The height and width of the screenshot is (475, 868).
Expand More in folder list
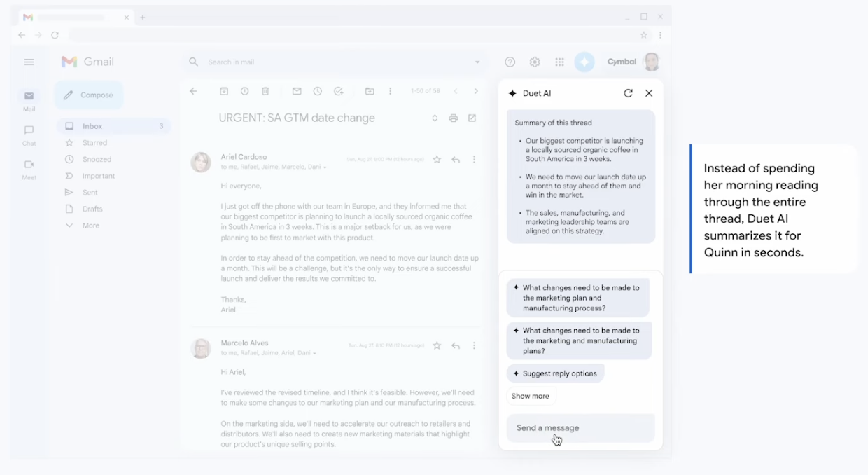pos(91,226)
